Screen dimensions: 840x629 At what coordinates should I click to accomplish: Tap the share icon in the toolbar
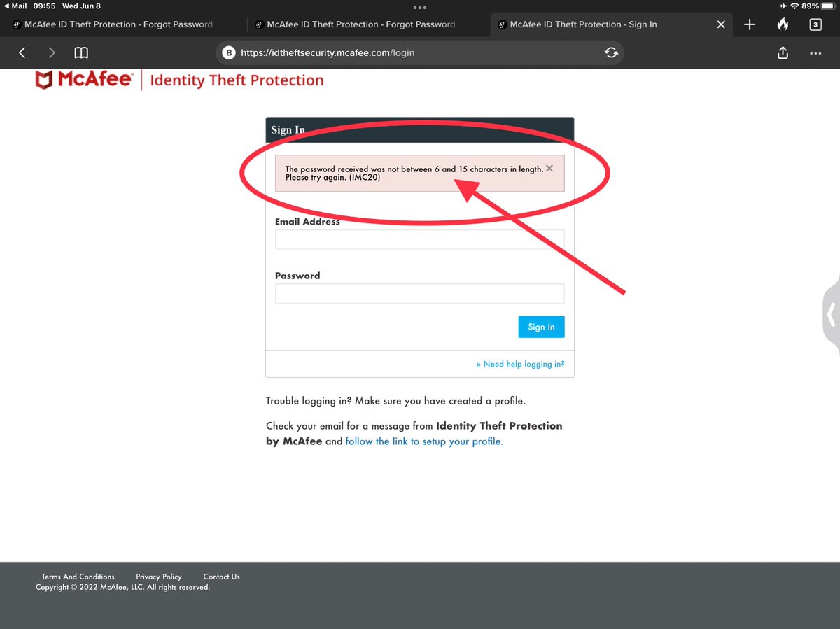tap(783, 52)
